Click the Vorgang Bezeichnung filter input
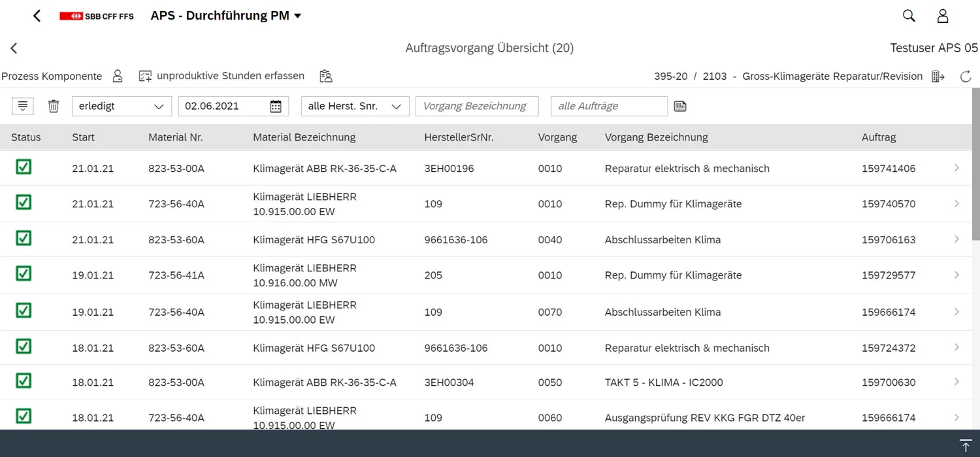The image size is (980, 457). point(477,106)
